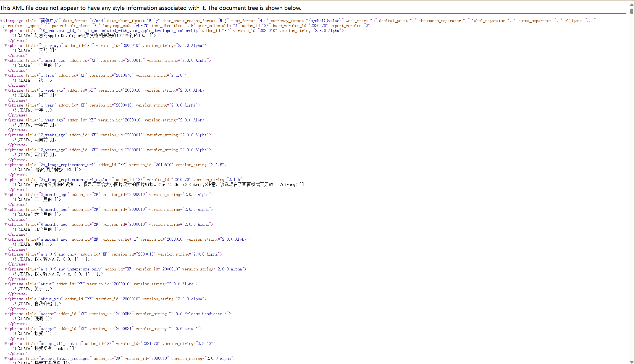Click the scrollbar up arrow
The width and height of the screenshot is (635, 364).
[632, 5]
